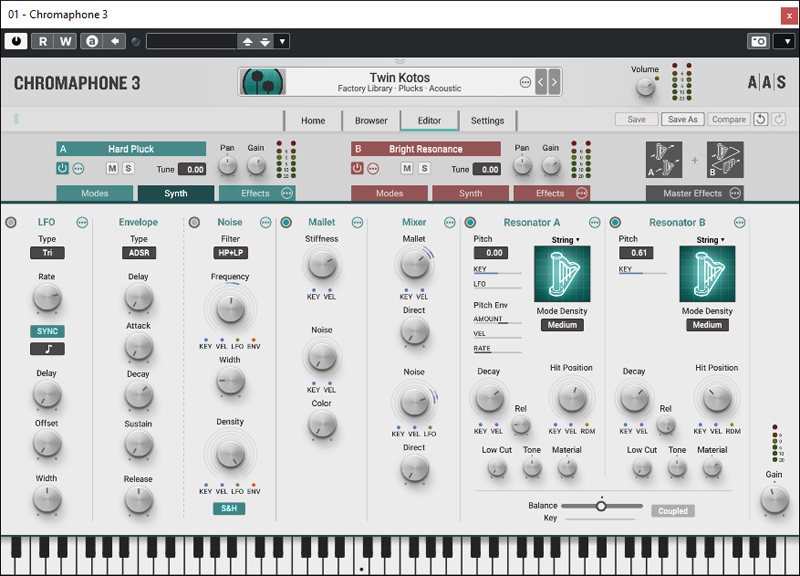Click the Coupled button
The height and width of the screenshot is (576, 800).
pos(673,511)
